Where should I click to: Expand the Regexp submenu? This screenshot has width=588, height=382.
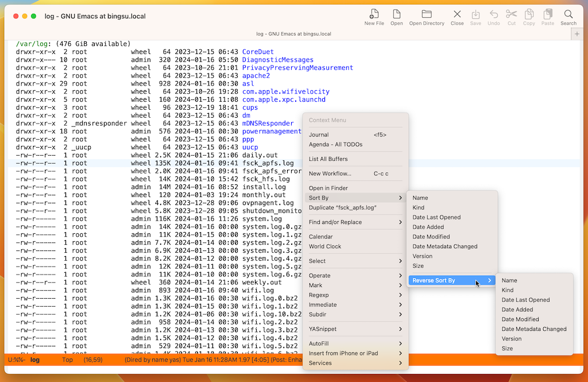[355, 295]
